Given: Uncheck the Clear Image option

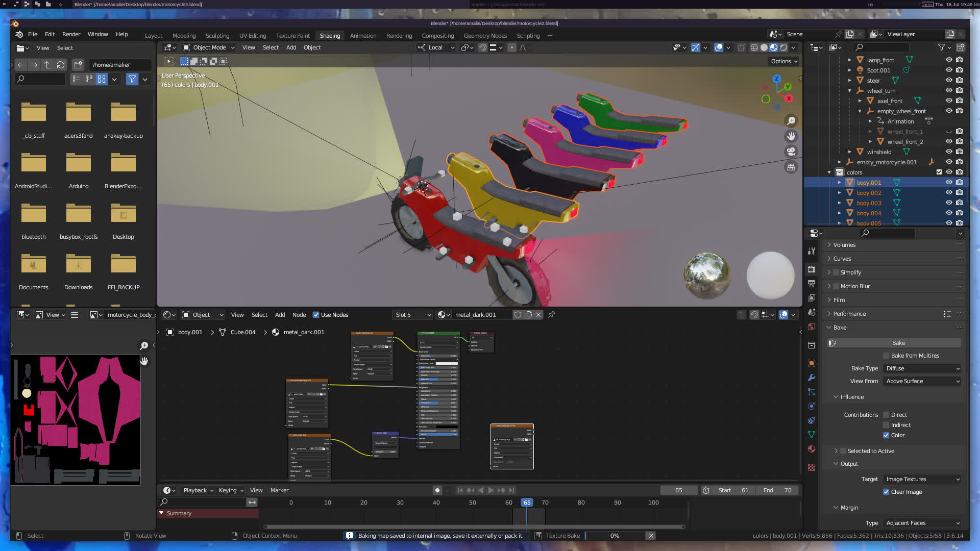Looking at the screenshot, I should tap(886, 492).
